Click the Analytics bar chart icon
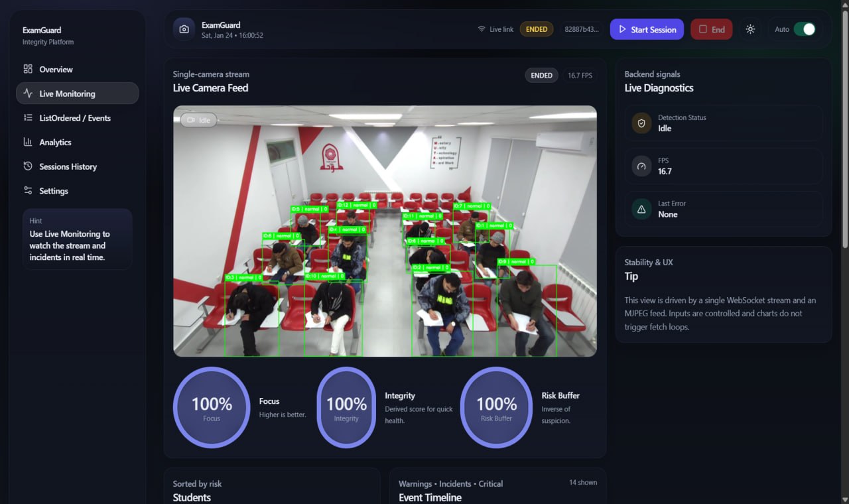This screenshot has width=849, height=504. pos(28,142)
